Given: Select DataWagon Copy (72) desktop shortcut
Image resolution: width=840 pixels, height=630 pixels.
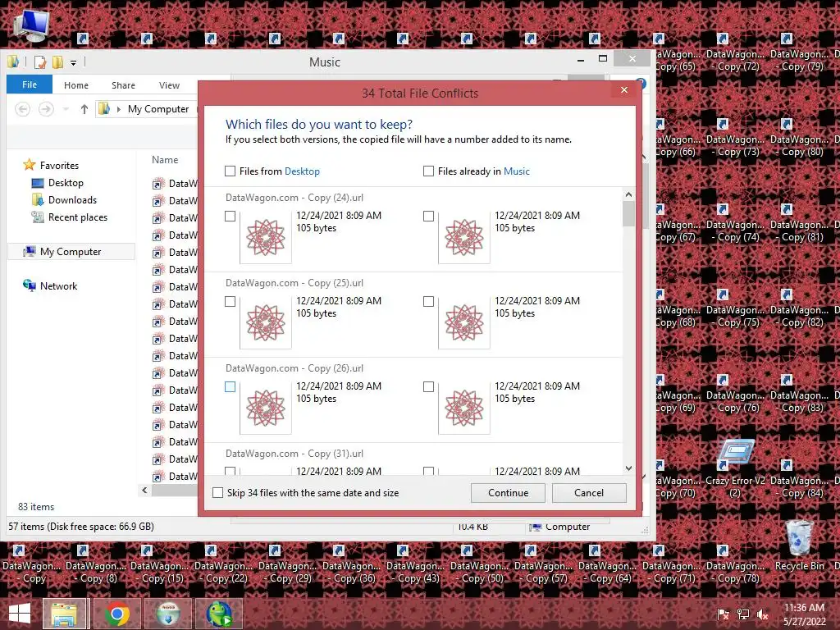Looking at the screenshot, I should [735, 52].
